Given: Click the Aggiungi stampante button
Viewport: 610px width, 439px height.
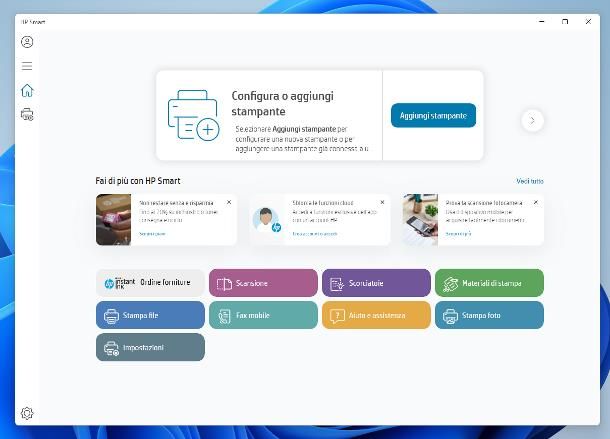Looking at the screenshot, I should tap(433, 115).
